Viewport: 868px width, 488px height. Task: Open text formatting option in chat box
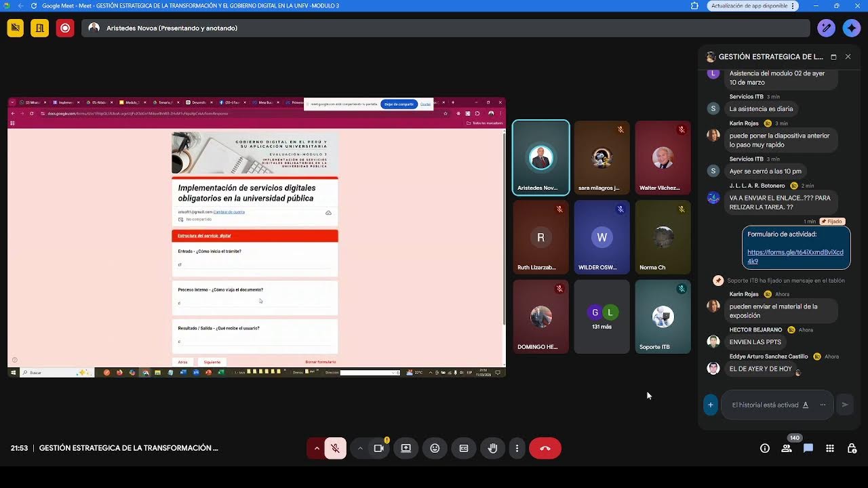[806, 405]
